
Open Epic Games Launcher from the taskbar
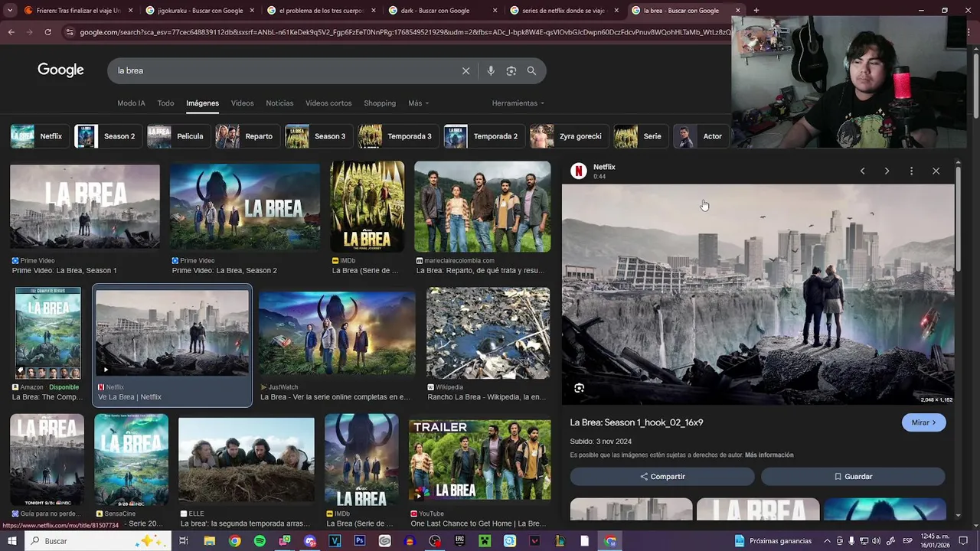pos(460,541)
